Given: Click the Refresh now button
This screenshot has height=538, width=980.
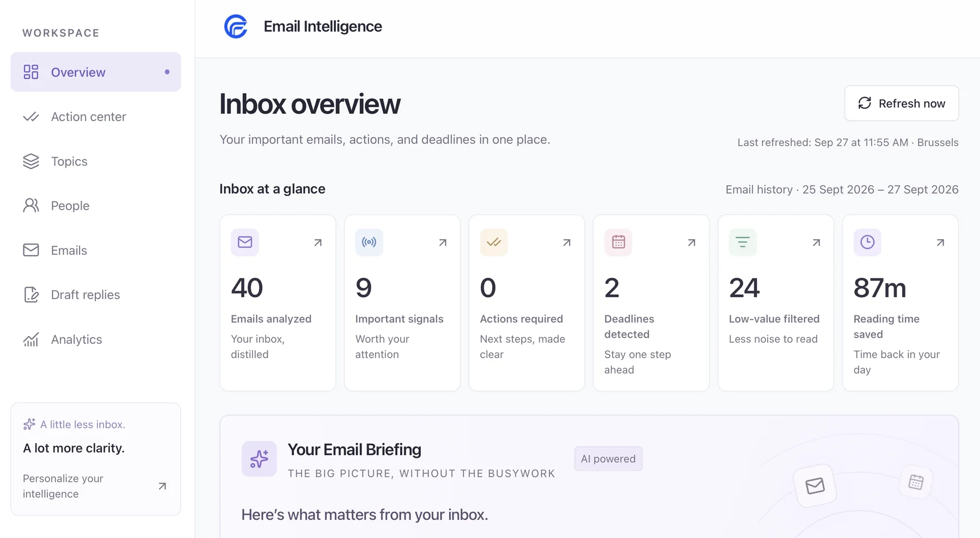Looking at the screenshot, I should tap(902, 103).
